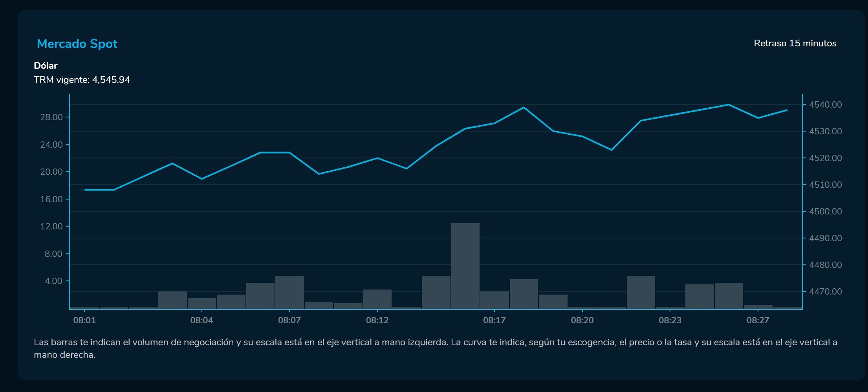Click the 08:04 time axis label

coord(201,320)
